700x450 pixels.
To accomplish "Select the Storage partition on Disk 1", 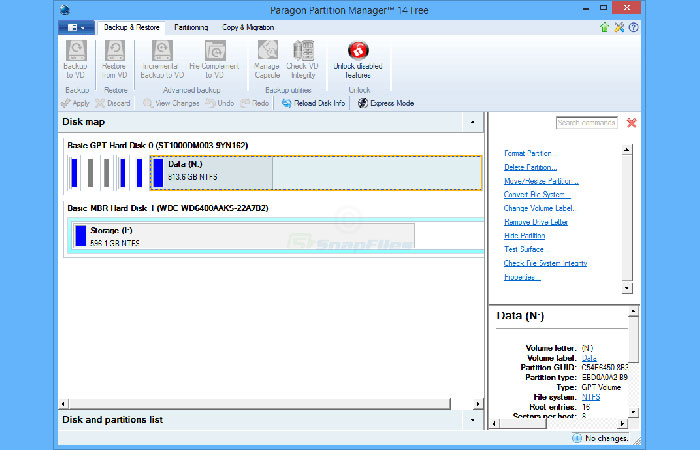I will [x=243, y=236].
